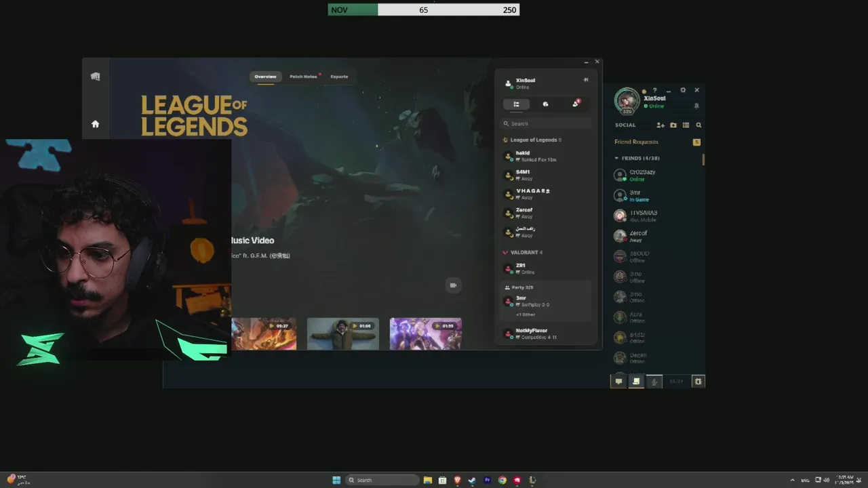Select friend VHAGAR in Riot panel
The height and width of the screenshot is (488, 868).
click(546, 194)
